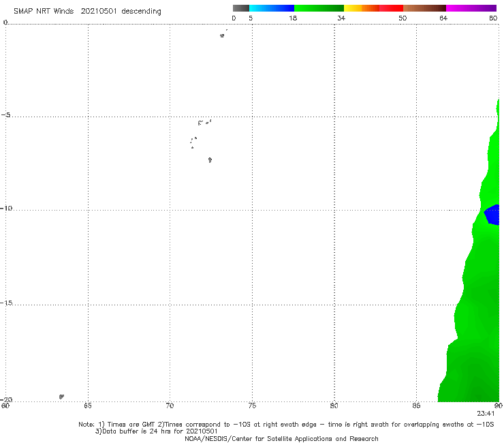
Task: Click the green segment of the color bar
Action: click(x=319, y=8)
